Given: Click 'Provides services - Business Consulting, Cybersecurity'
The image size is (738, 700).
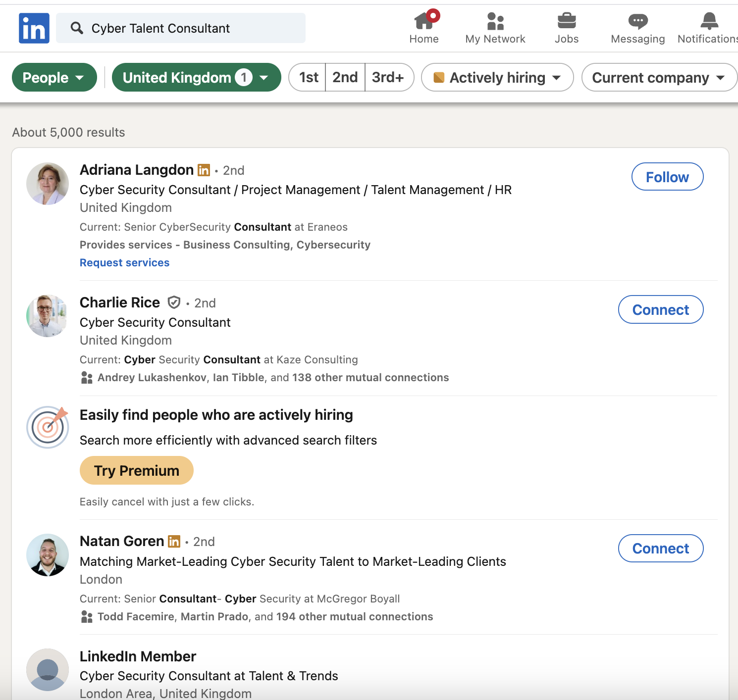Looking at the screenshot, I should coord(225,245).
